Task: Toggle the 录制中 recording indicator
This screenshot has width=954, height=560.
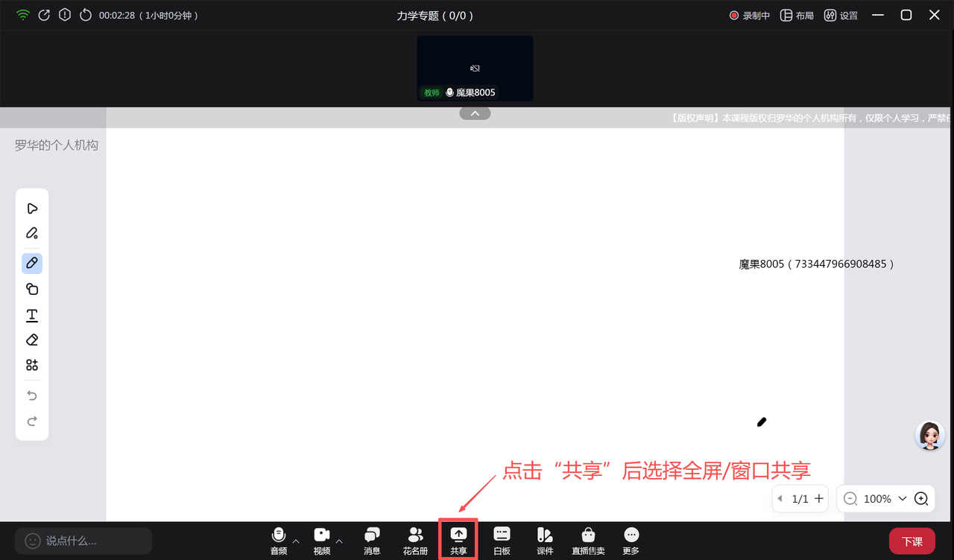Action: tap(750, 16)
